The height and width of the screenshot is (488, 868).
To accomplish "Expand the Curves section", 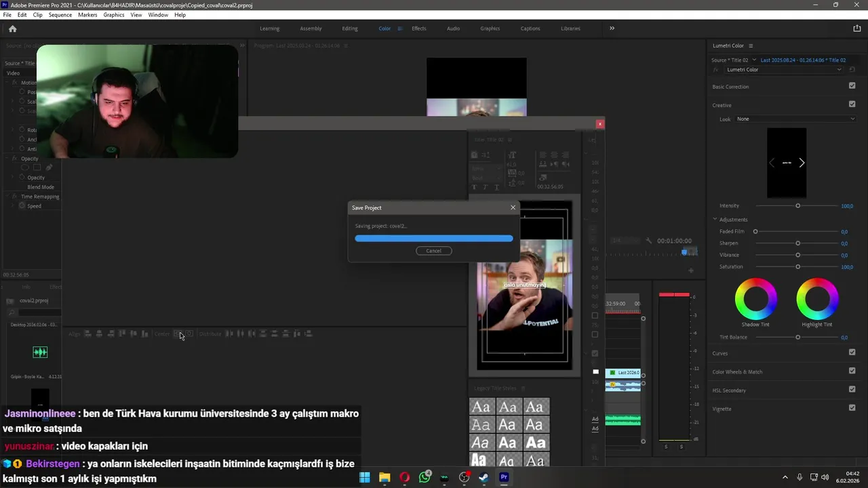I will (x=719, y=353).
